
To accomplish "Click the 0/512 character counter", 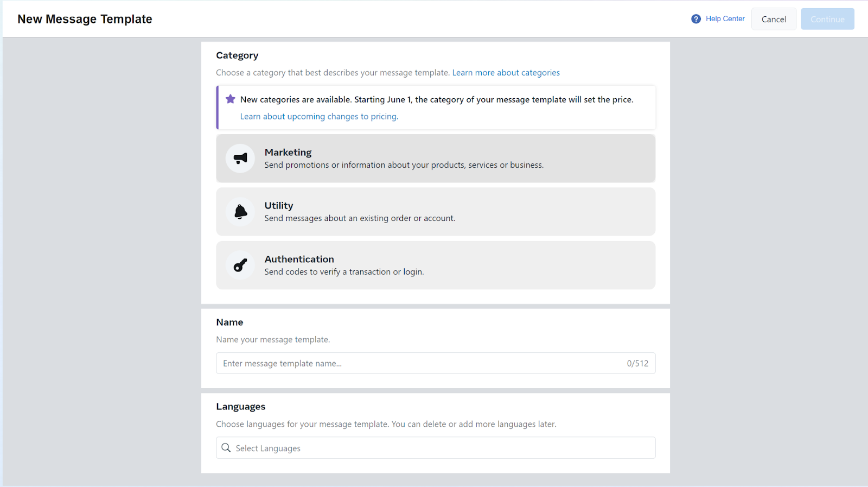I will [637, 364].
